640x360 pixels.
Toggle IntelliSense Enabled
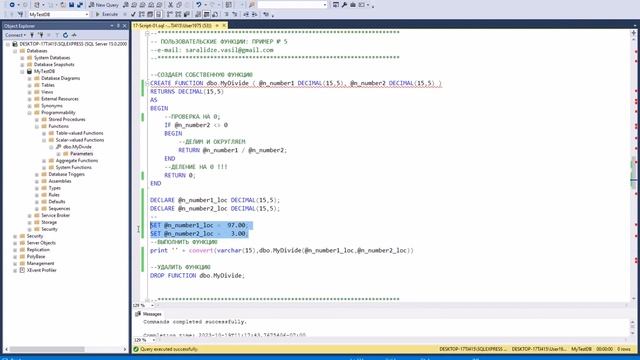158,14
